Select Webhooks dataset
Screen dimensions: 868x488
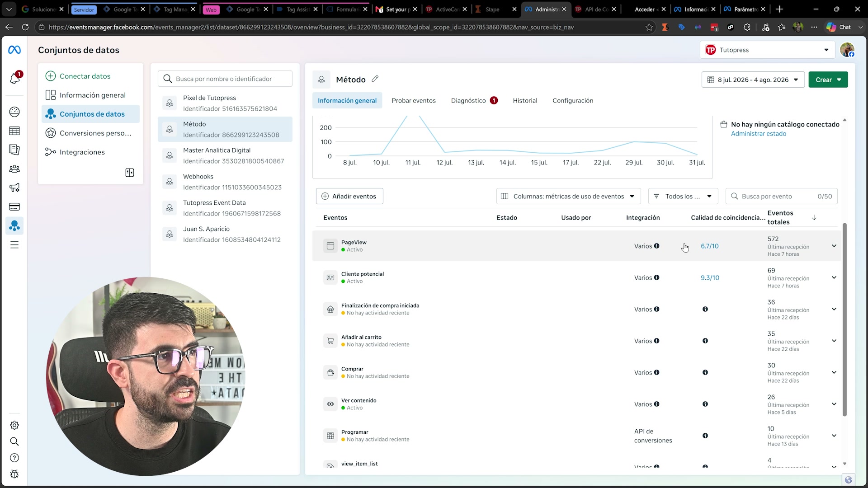click(225, 182)
